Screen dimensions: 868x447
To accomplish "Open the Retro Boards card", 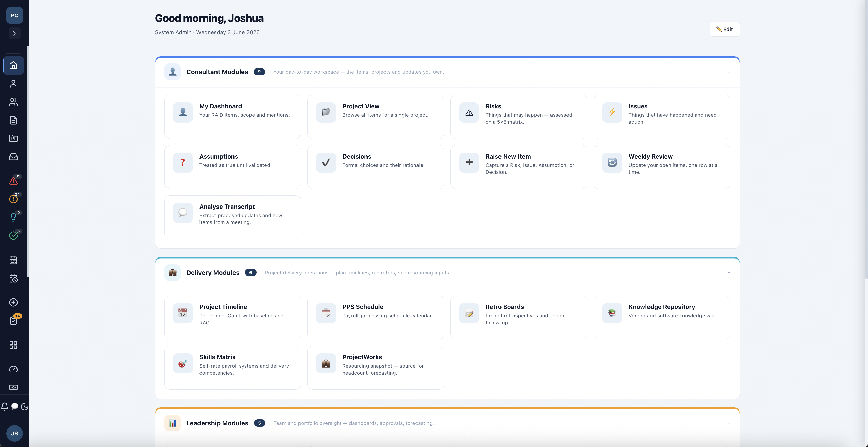I will (x=519, y=317).
